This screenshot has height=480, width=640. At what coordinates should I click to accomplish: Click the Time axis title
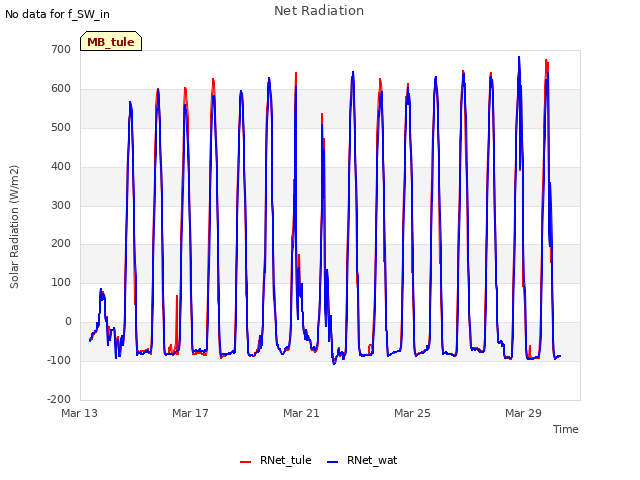pos(565,429)
